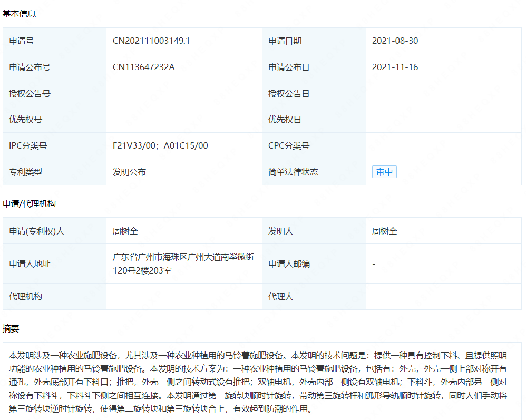Click the 简单法律状态 label cell
The width and height of the screenshot is (526, 420).
[314, 172]
